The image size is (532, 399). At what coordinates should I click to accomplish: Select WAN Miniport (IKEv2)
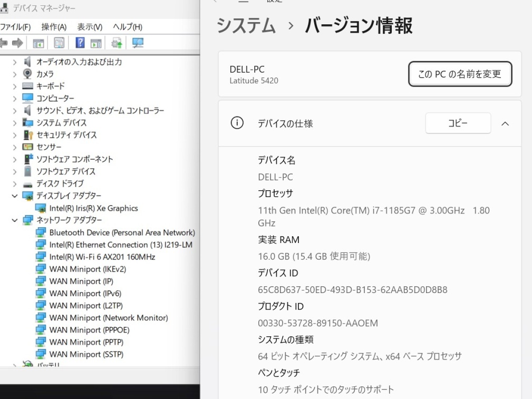88,269
